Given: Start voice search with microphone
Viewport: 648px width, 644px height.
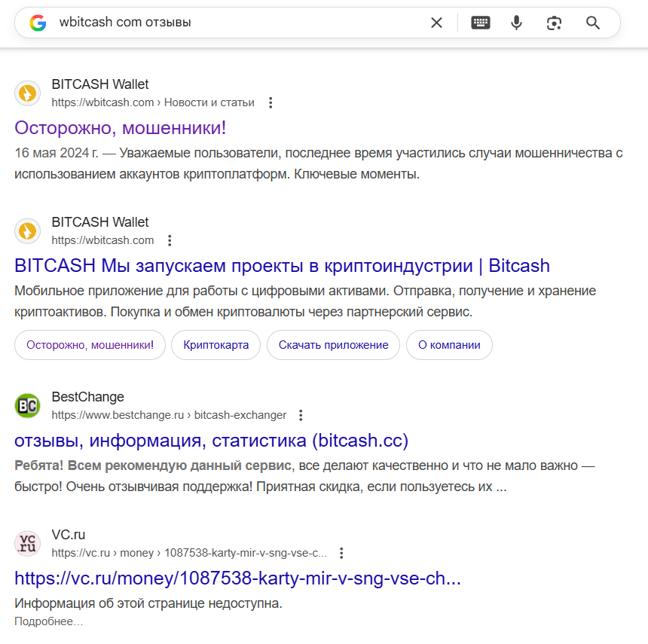Looking at the screenshot, I should [x=516, y=23].
